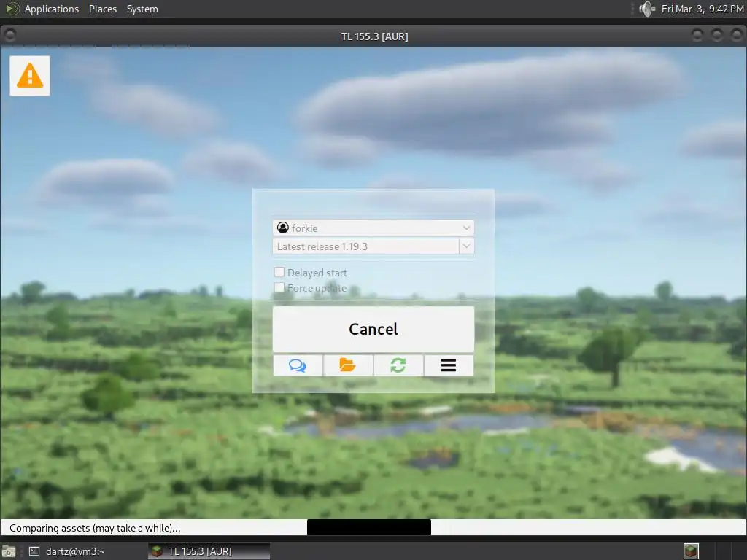Click the account avatar icon beside forkie
747x560 pixels.
283,227
